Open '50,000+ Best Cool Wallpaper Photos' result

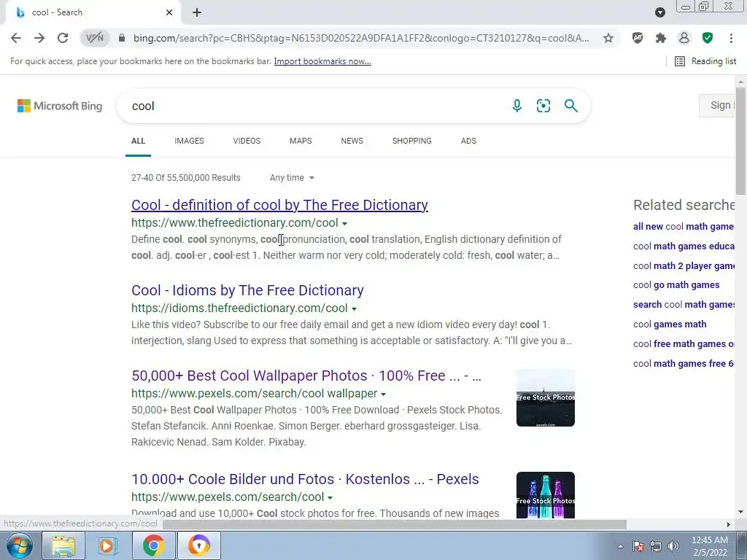click(x=306, y=376)
